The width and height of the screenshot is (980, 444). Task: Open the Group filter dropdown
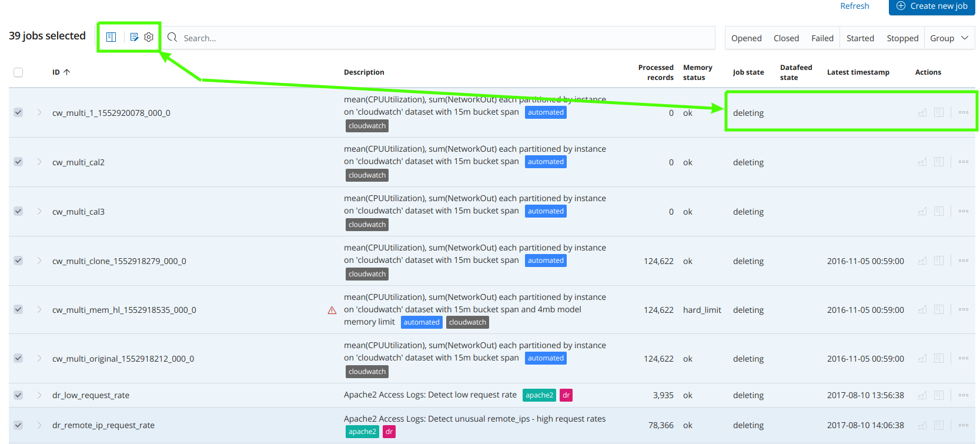click(x=949, y=38)
